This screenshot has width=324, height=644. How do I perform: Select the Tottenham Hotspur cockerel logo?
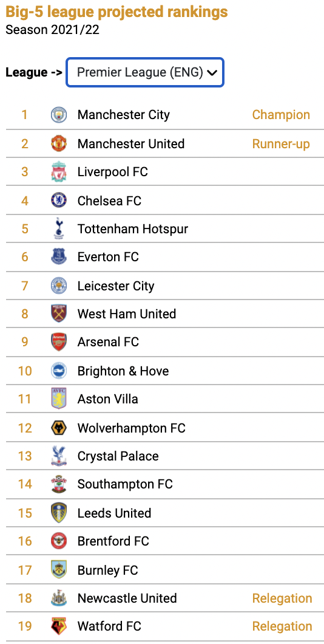click(x=59, y=228)
